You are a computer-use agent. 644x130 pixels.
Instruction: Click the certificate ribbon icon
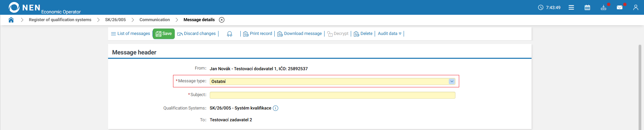click(x=230, y=34)
